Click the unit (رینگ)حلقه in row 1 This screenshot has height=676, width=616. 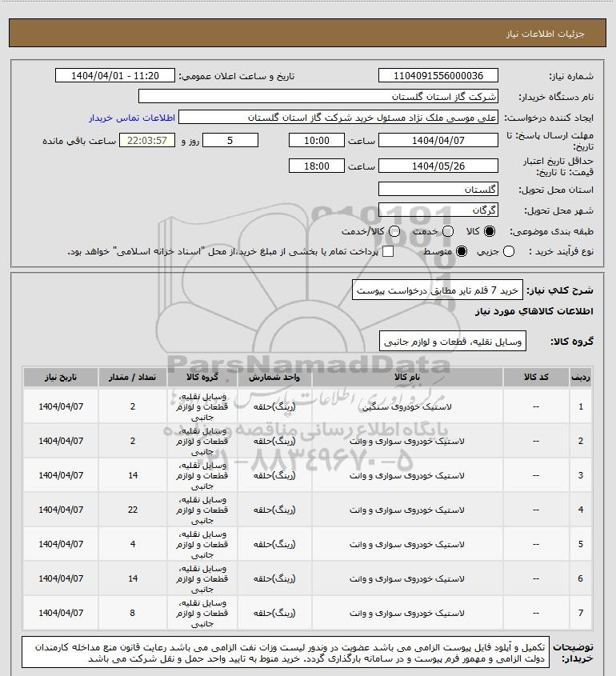click(x=274, y=406)
